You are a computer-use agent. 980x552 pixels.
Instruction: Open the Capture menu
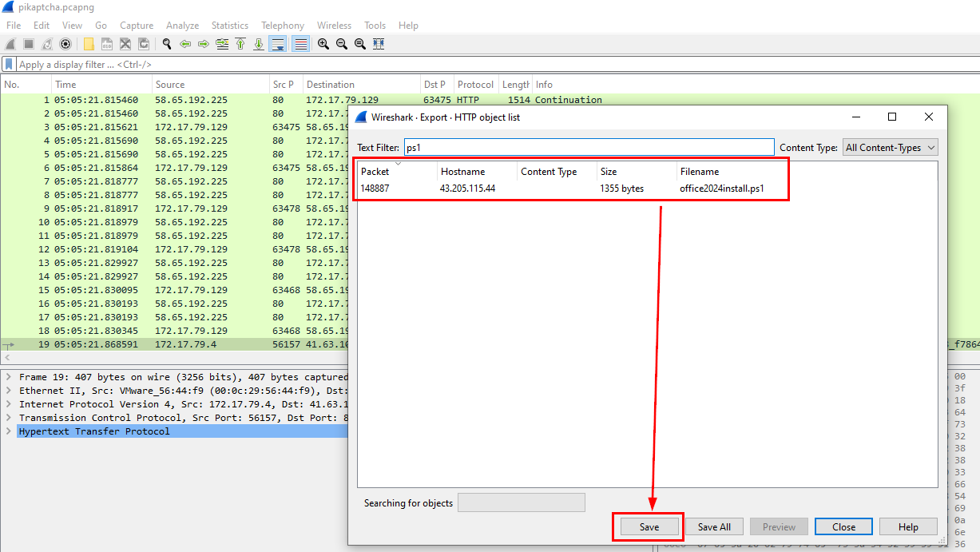pos(137,26)
